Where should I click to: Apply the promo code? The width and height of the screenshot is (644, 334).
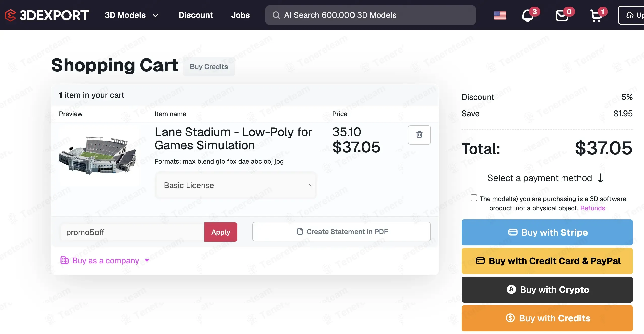tap(221, 232)
